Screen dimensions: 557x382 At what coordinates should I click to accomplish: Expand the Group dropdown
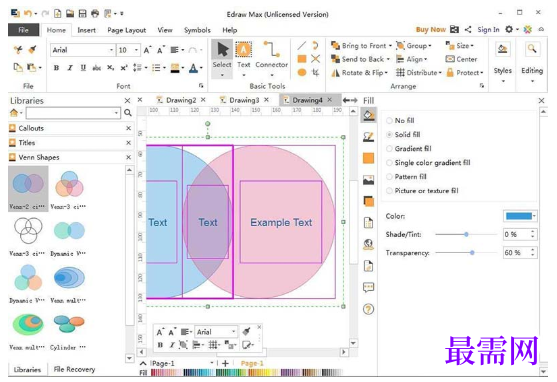coord(430,46)
